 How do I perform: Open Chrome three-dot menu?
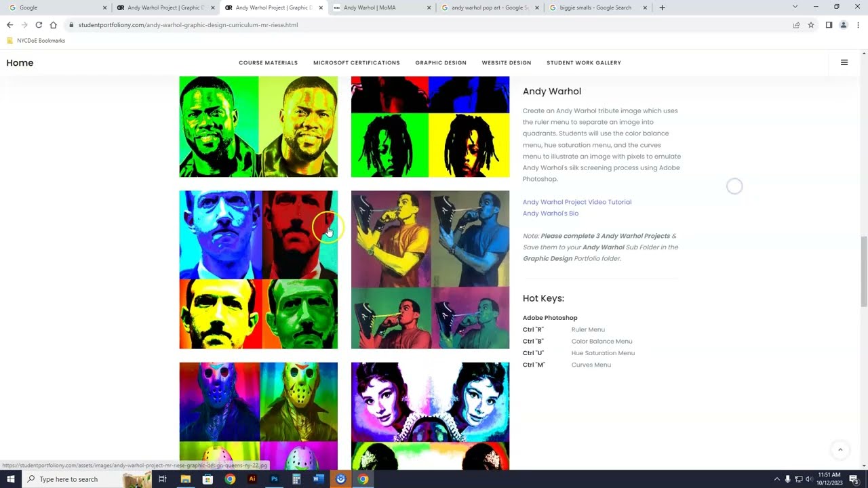tap(859, 25)
